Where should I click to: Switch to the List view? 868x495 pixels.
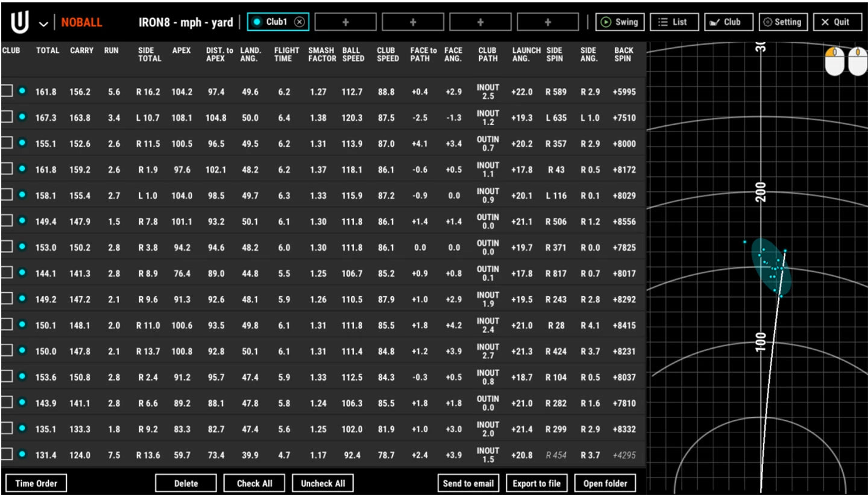(674, 22)
